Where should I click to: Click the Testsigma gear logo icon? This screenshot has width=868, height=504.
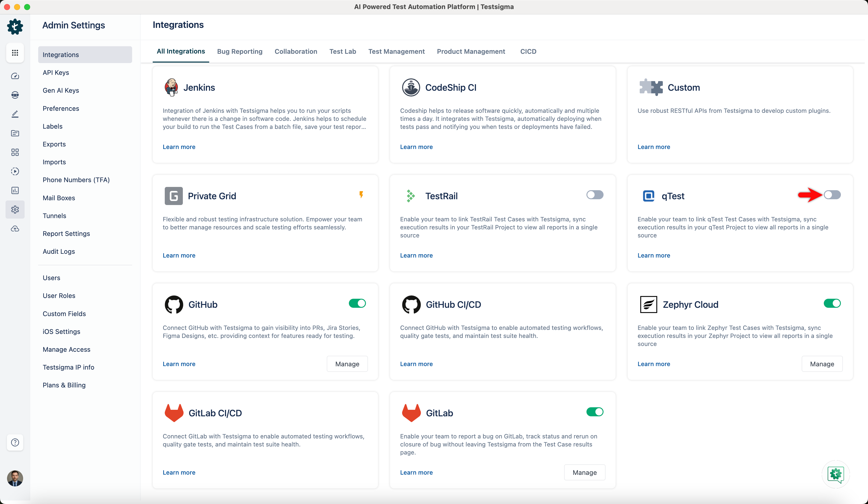tap(15, 27)
